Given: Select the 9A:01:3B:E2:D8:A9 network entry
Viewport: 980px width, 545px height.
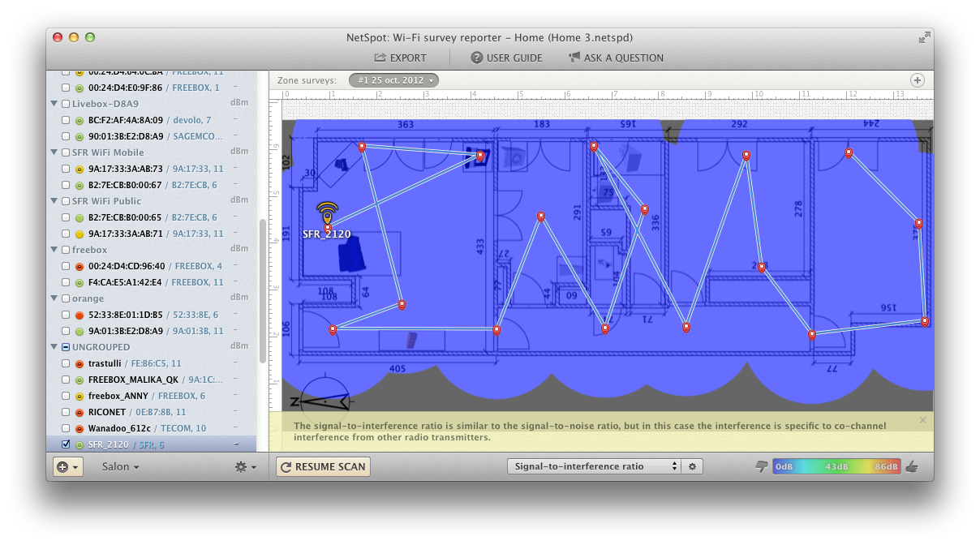Looking at the screenshot, I should [x=152, y=331].
